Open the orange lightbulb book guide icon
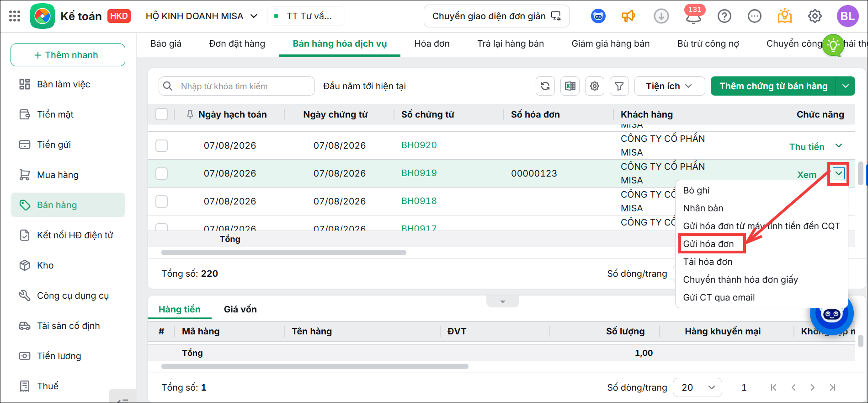This screenshot has width=868, height=403. (784, 16)
